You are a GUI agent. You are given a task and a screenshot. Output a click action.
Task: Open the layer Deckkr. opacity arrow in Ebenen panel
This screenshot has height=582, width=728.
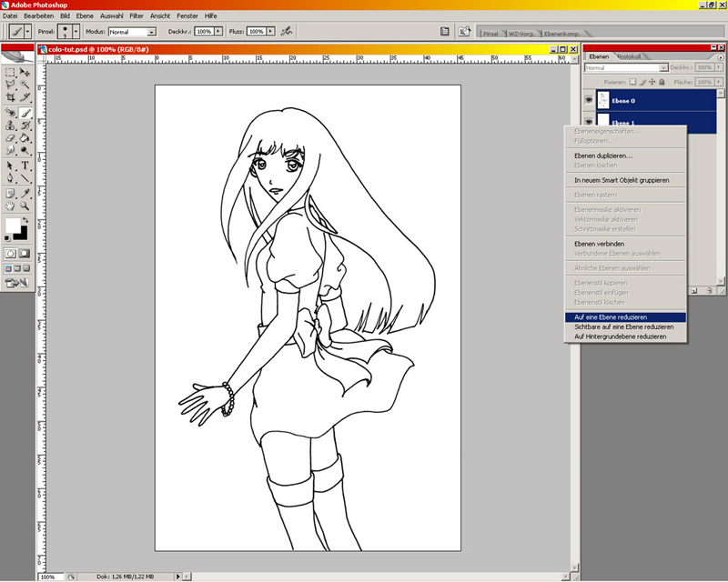click(x=719, y=67)
